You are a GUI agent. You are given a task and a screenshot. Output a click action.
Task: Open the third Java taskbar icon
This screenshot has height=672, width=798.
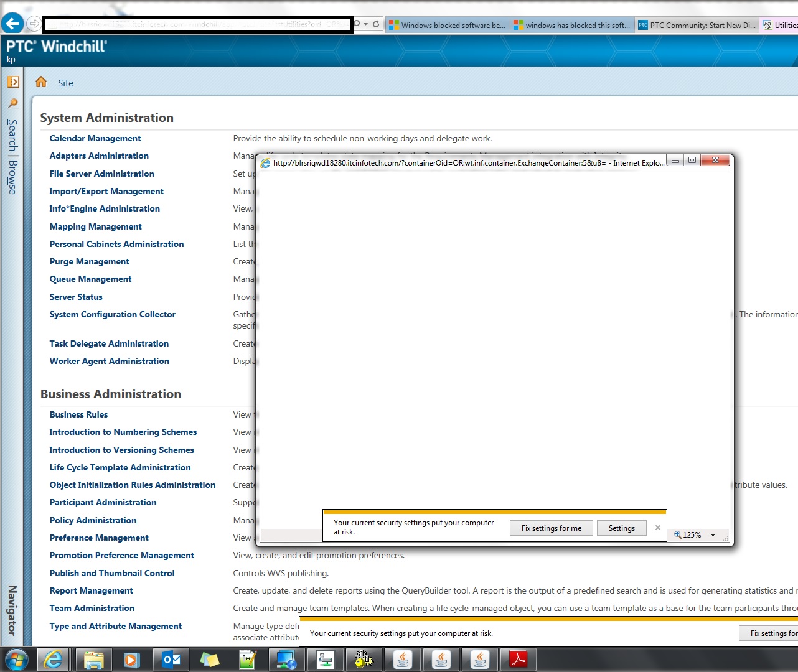(x=480, y=660)
